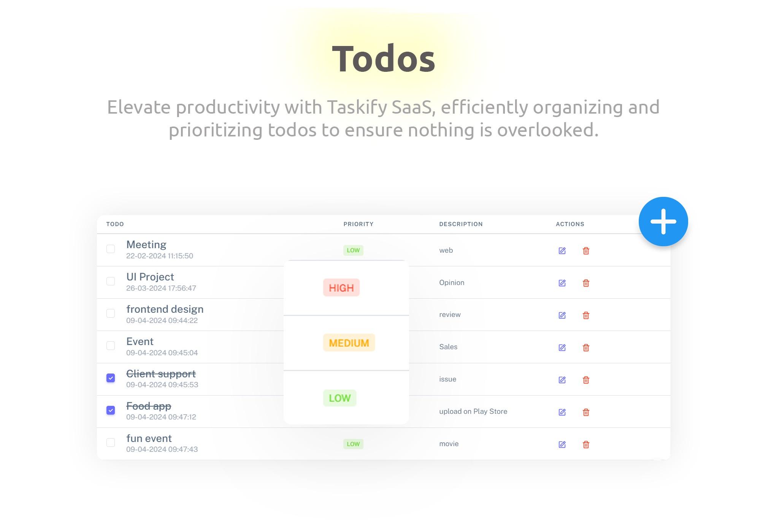Click the edit icon for frontend design
Screen dimensions: 768x532
tap(562, 315)
